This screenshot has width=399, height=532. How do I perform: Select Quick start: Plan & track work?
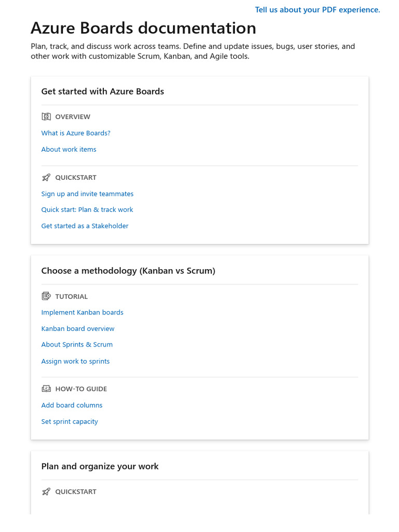pos(87,210)
